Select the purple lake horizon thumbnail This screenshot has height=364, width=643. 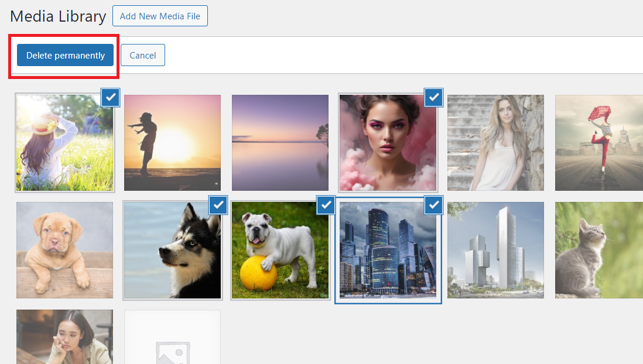(x=280, y=143)
